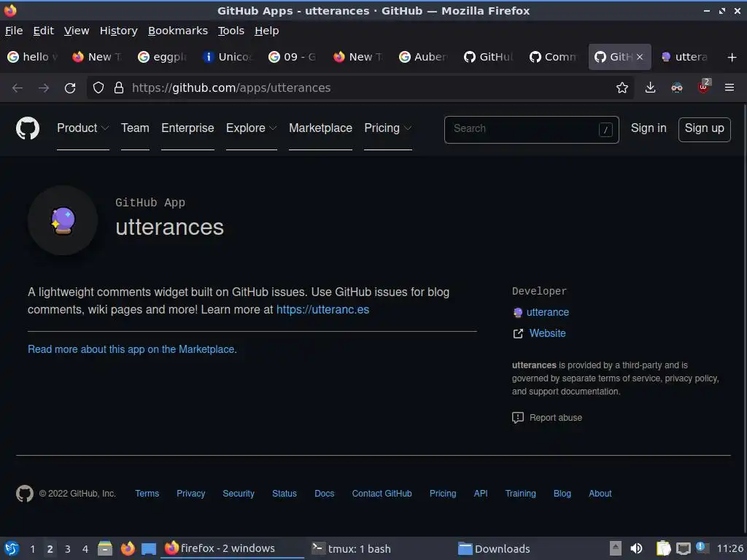Image resolution: width=747 pixels, height=560 pixels.
Task: Focus the GitHub Search input field
Action: (x=532, y=130)
